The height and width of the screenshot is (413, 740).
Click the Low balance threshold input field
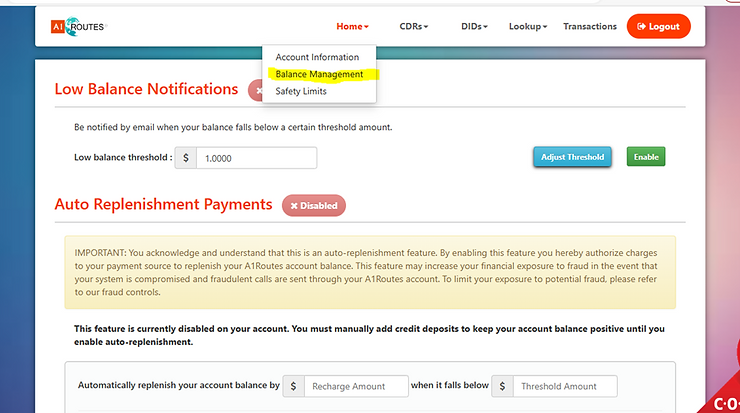(x=256, y=158)
